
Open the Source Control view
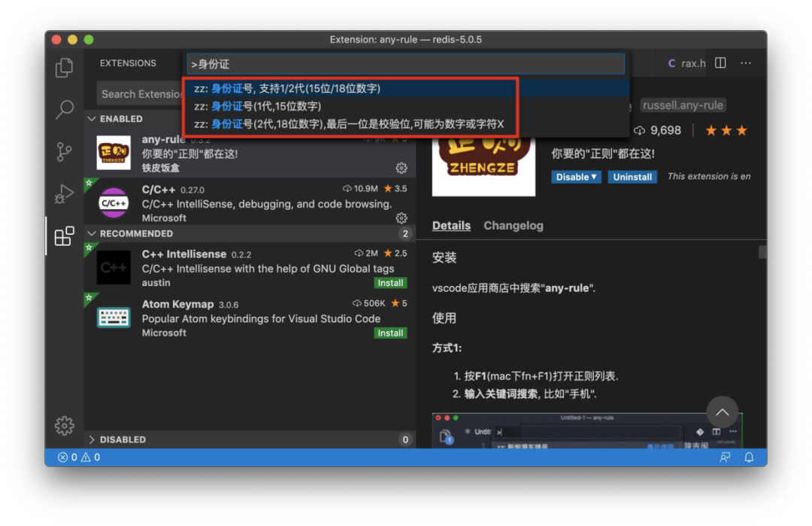64,152
